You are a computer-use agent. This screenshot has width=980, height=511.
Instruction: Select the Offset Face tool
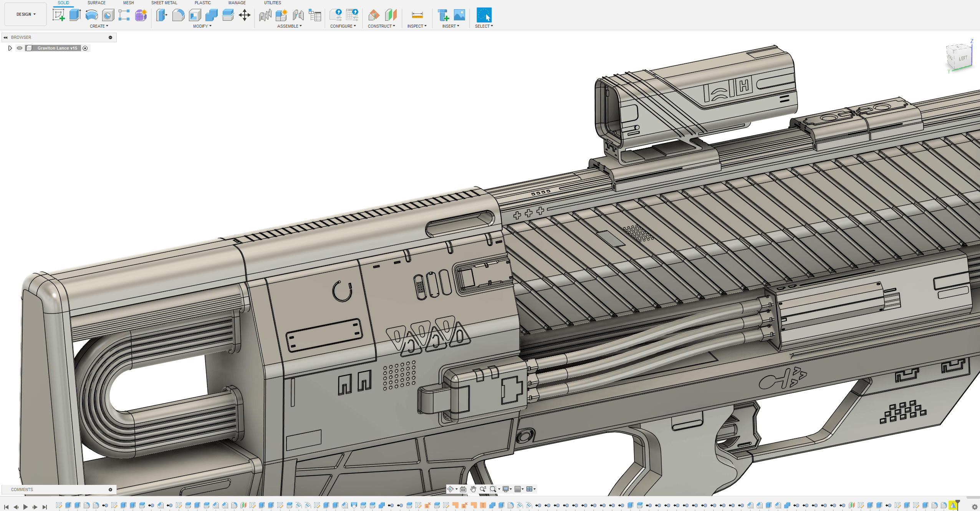(x=228, y=15)
